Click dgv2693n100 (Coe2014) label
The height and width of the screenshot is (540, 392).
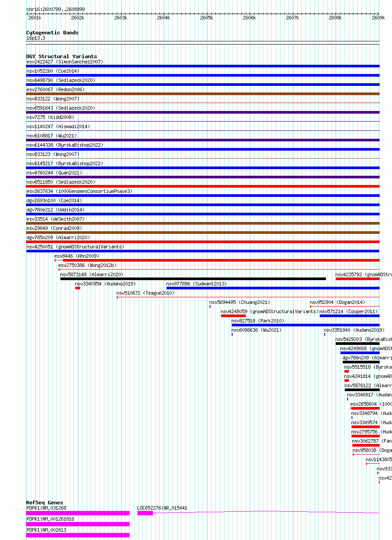(54, 200)
